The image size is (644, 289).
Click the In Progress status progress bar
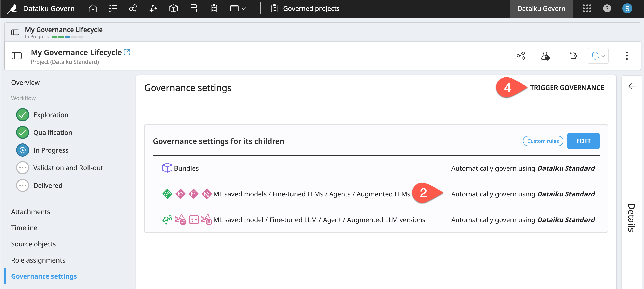[x=67, y=37]
